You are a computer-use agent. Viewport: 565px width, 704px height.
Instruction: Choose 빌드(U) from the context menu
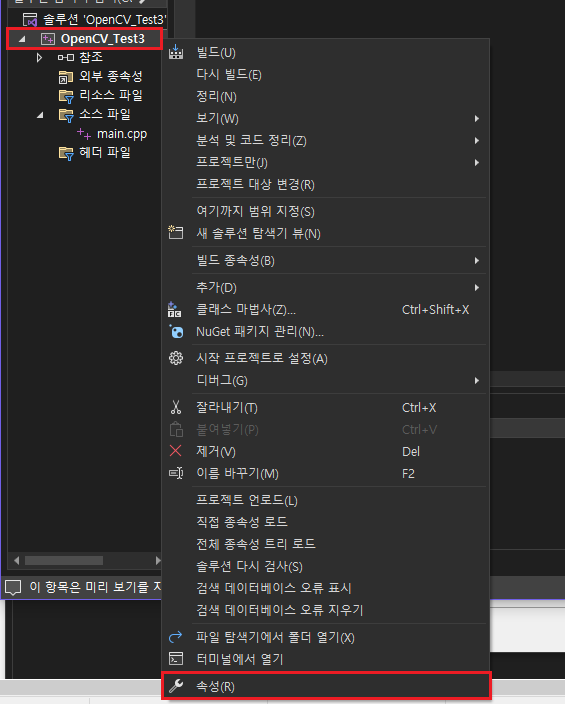click(x=326, y=53)
